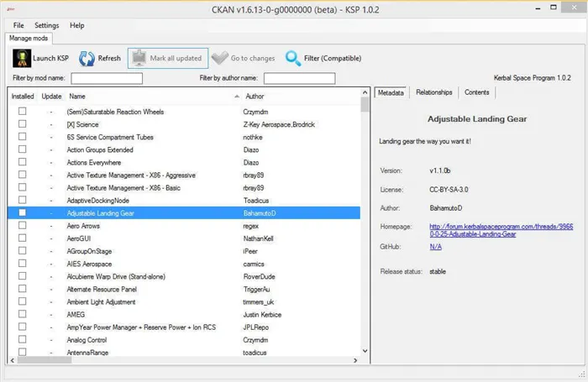Screen dimensions: 588x382
Task: Maximize the CKAN window
Action: tap(553, 7)
